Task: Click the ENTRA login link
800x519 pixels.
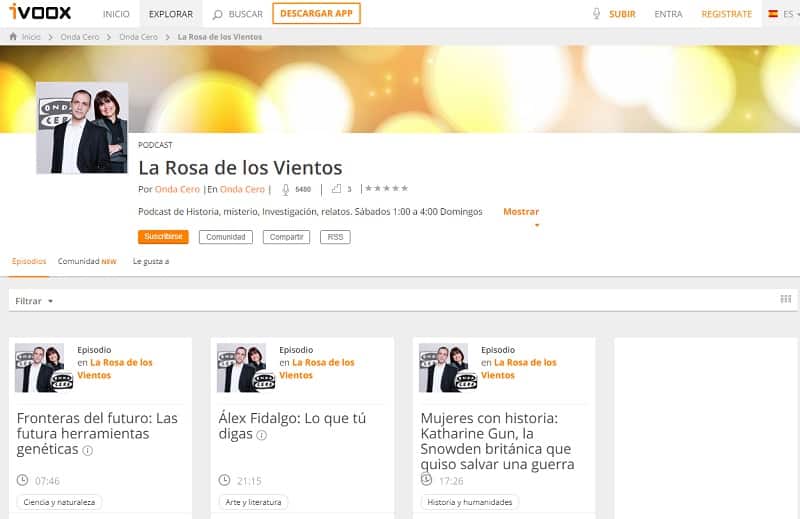Action: point(668,14)
